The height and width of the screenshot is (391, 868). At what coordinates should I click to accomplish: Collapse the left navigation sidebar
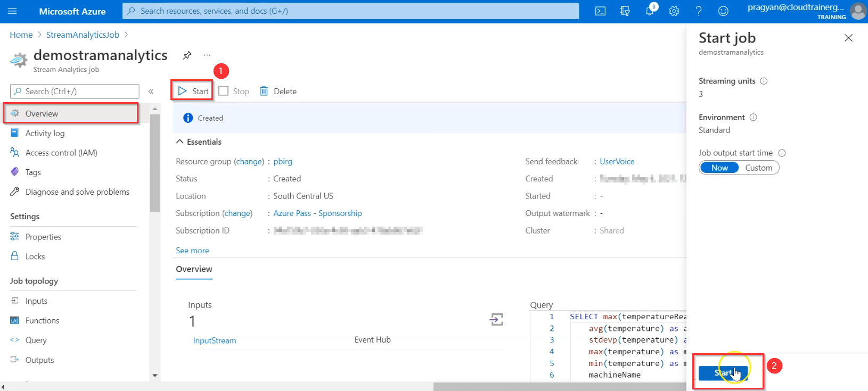point(151,91)
